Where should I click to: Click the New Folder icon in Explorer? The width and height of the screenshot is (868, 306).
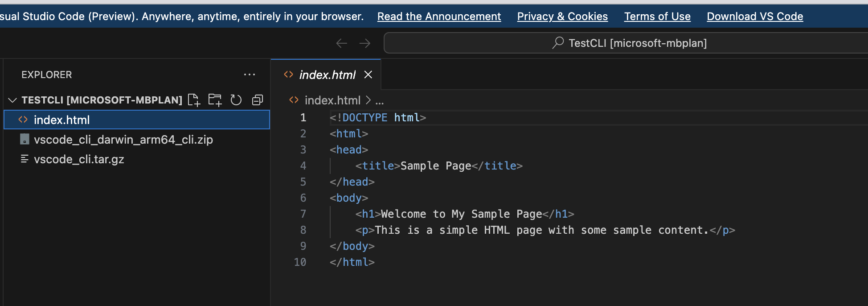[x=215, y=100]
